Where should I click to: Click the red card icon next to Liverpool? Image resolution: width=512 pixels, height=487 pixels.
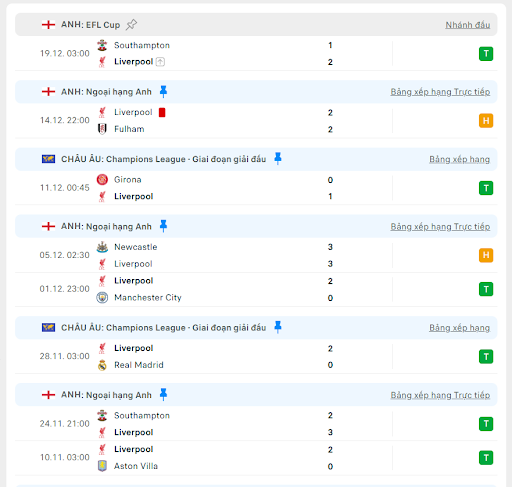tap(162, 112)
